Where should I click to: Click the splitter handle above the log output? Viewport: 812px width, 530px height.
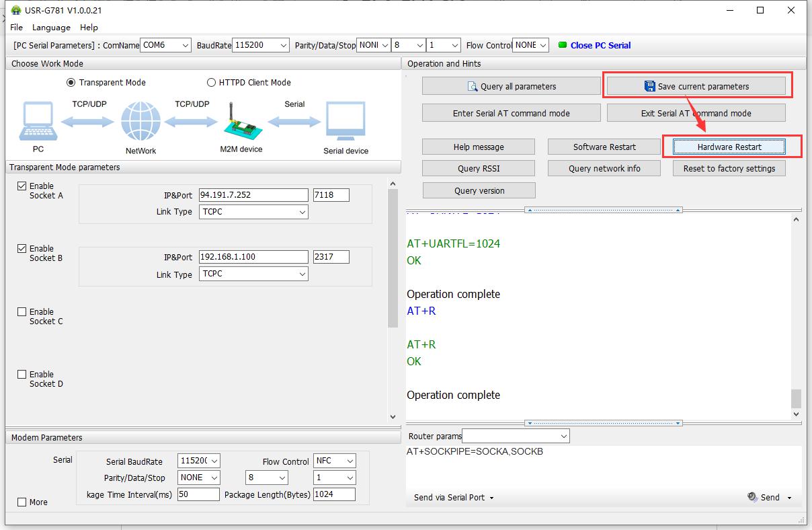pyautogui.click(x=604, y=210)
